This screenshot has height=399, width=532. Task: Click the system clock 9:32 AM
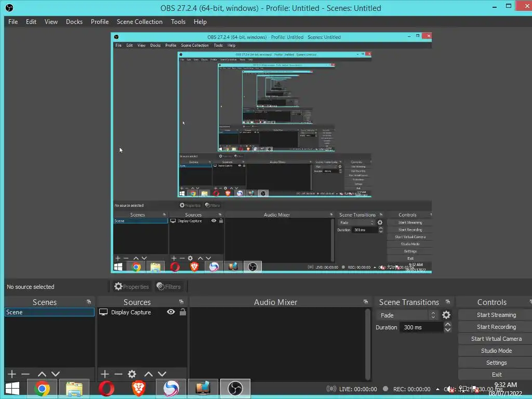coord(505,385)
